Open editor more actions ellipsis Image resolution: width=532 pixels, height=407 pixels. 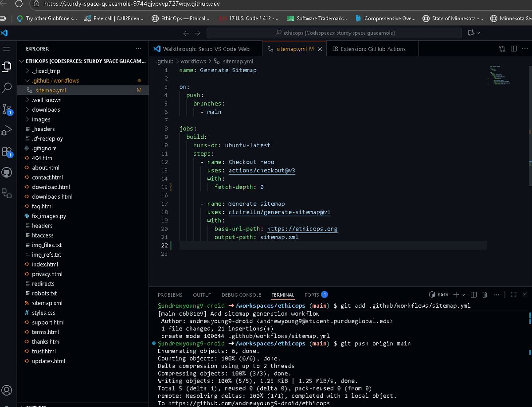tap(525, 49)
